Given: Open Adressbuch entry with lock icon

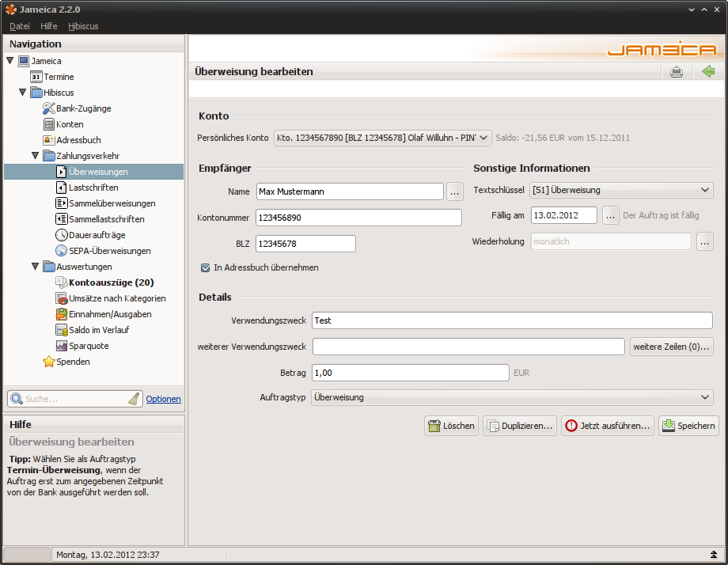Looking at the screenshot, I should (49, 140).
